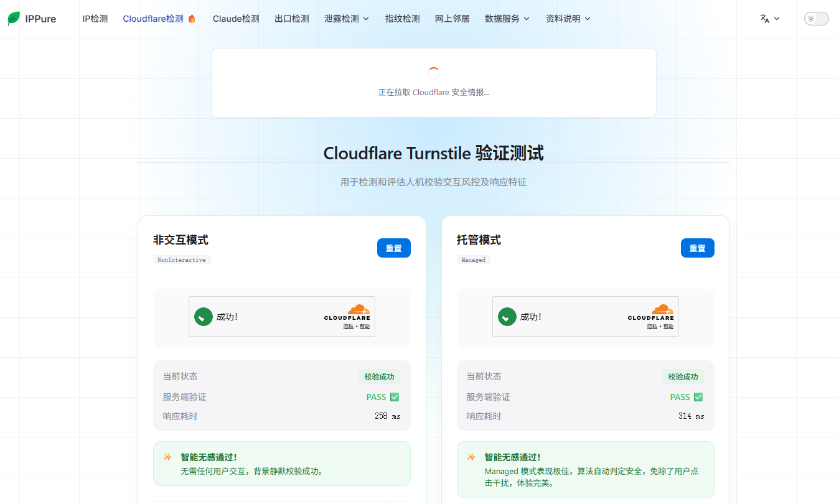
Task: Reset the 托管模式 test with 重置
Action: 698,248
